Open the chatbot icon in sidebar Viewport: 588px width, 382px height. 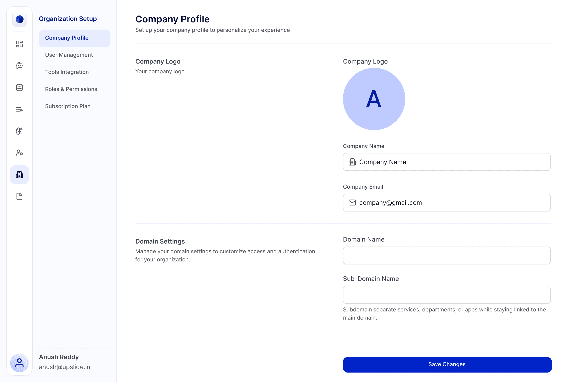[19, 66]
